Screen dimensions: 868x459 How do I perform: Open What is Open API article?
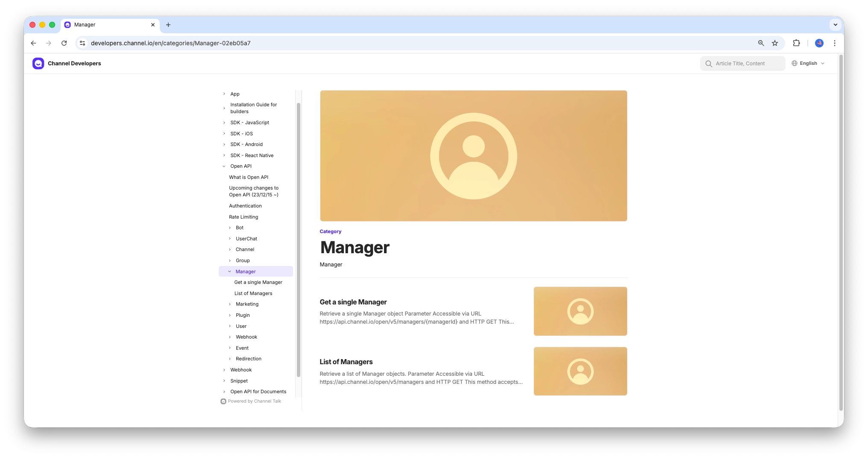click(x=249, y=177)
